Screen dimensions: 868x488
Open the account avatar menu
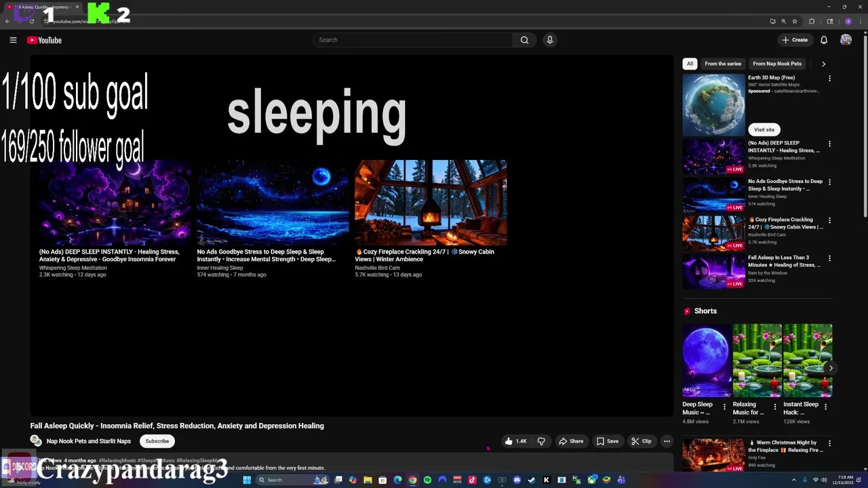(x=846, y=40)
